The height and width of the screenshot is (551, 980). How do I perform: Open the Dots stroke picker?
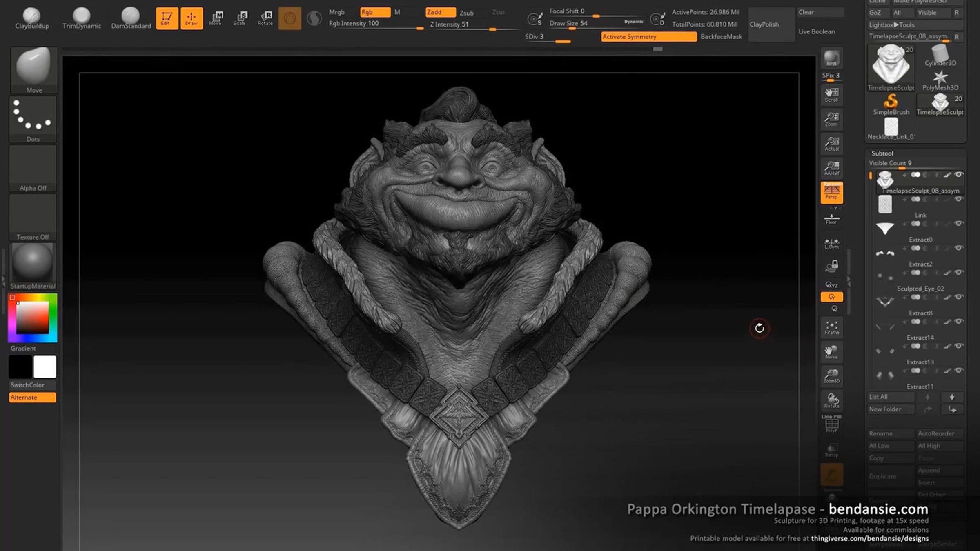point(33,119)
